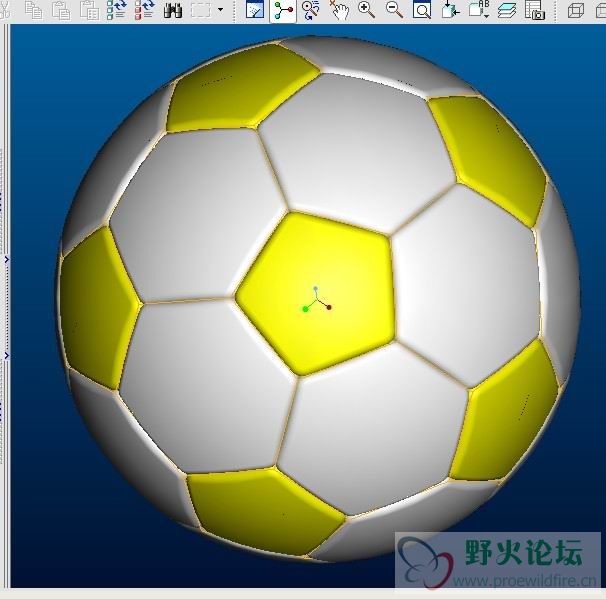Expand the upper left panel sash arrow
The width and height of the screenshot is (606, 599).
[x=7, y=260]
